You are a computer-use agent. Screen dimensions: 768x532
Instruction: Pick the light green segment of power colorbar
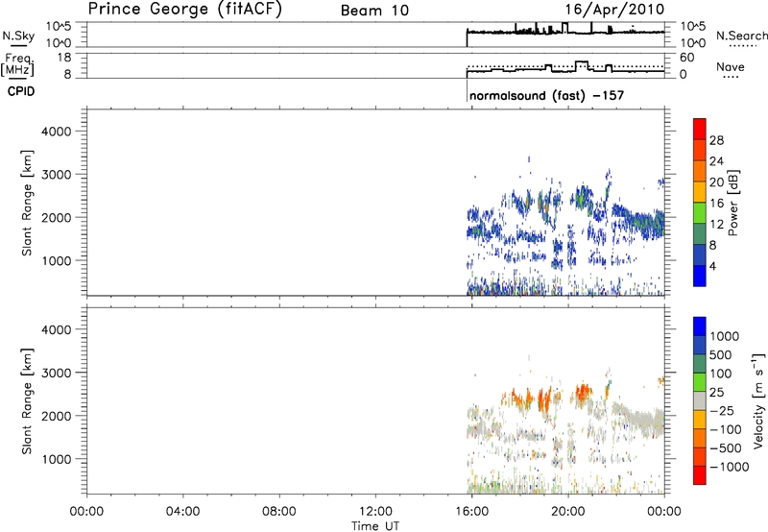tap(700, 212)
